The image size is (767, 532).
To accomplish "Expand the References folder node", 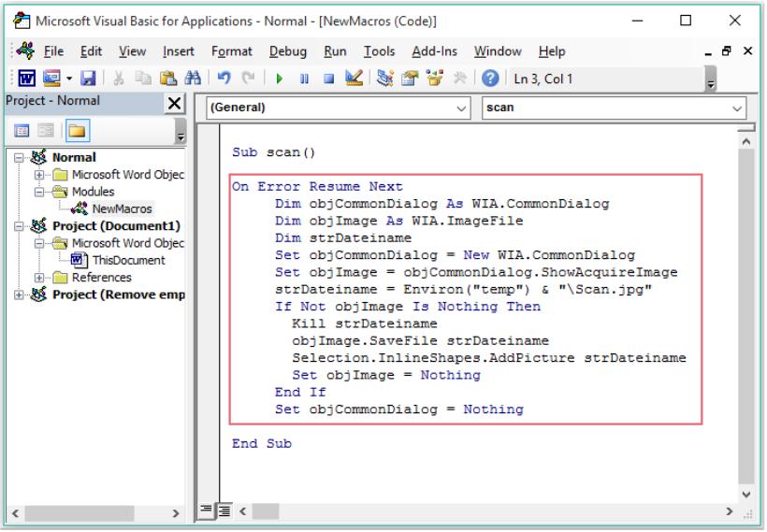I will coord(39,278).
